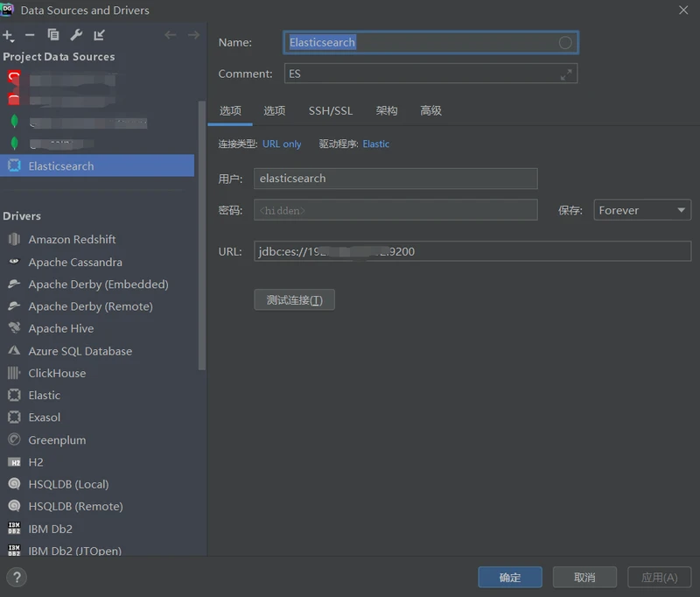Click the Elasticsearch data source icon
Screen dimensions: 700x597
tap(14, 165)
